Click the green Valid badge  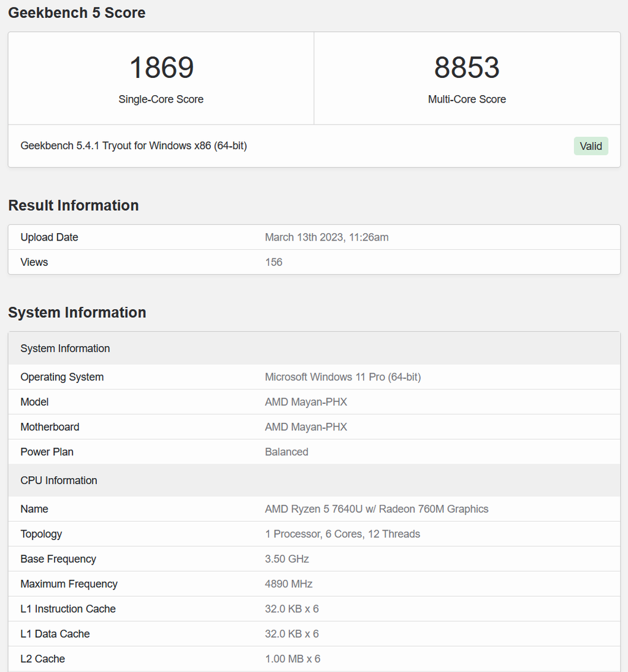590,145
